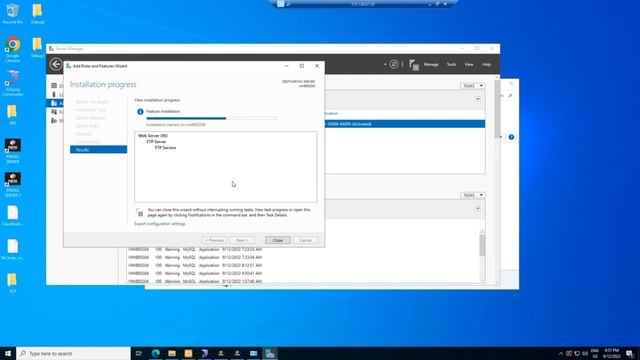Open the Help menu

click(487, 64)
